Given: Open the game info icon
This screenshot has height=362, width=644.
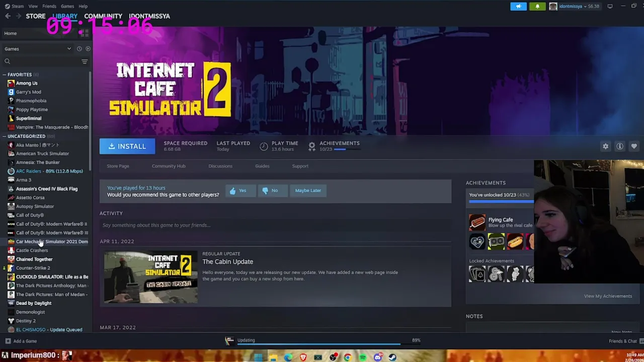Looking at the screenshot, I should coord(620,146).
